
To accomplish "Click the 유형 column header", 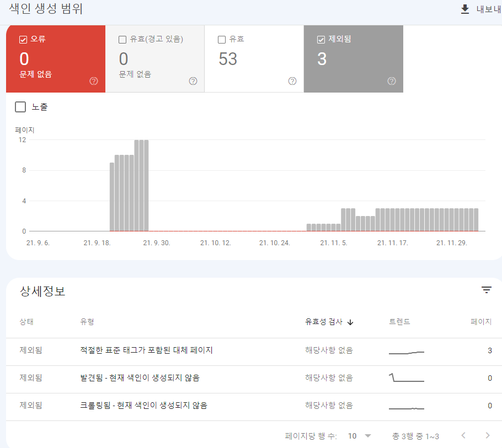I will [87, 322].
